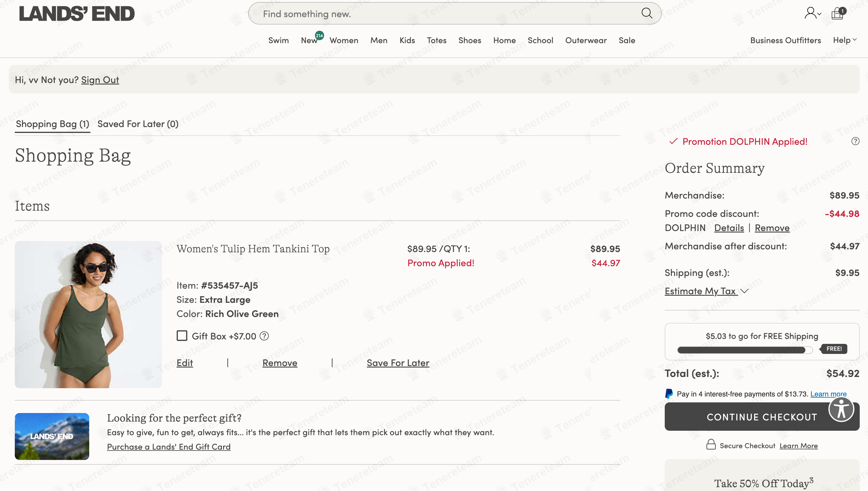Remove the DOLPHIN promo code
The height and width of the screenshot is (491, 868).
(772, 228)
